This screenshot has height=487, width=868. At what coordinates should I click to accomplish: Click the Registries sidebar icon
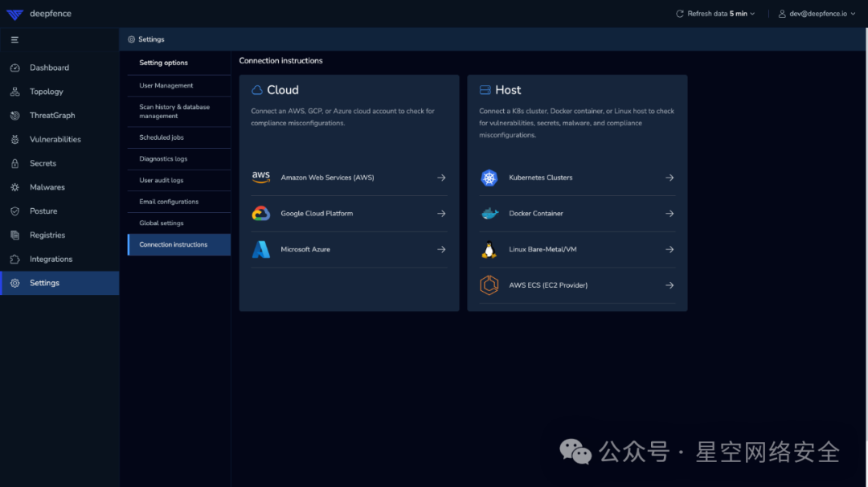[x=15, y=235]
